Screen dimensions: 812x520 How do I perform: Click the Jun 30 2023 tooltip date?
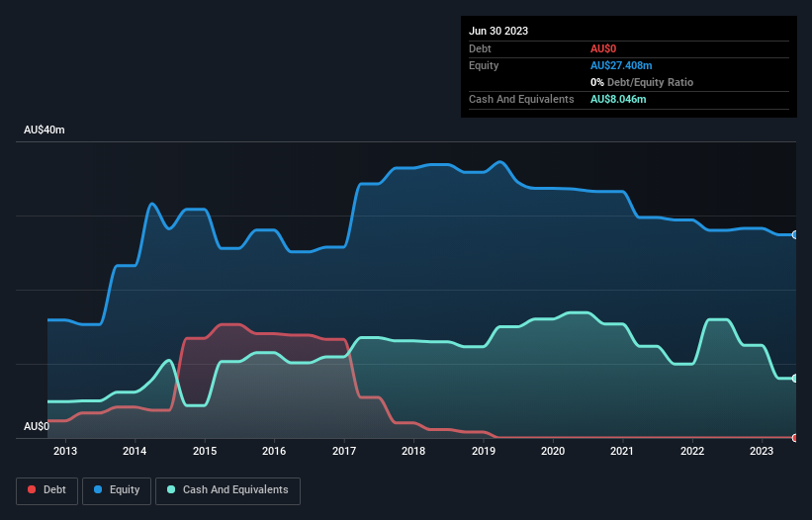498,31
